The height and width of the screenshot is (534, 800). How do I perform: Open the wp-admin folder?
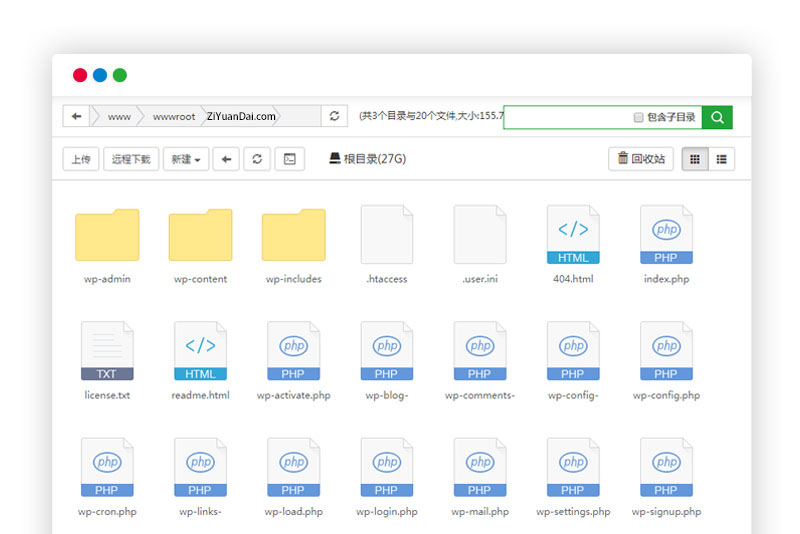107,235
